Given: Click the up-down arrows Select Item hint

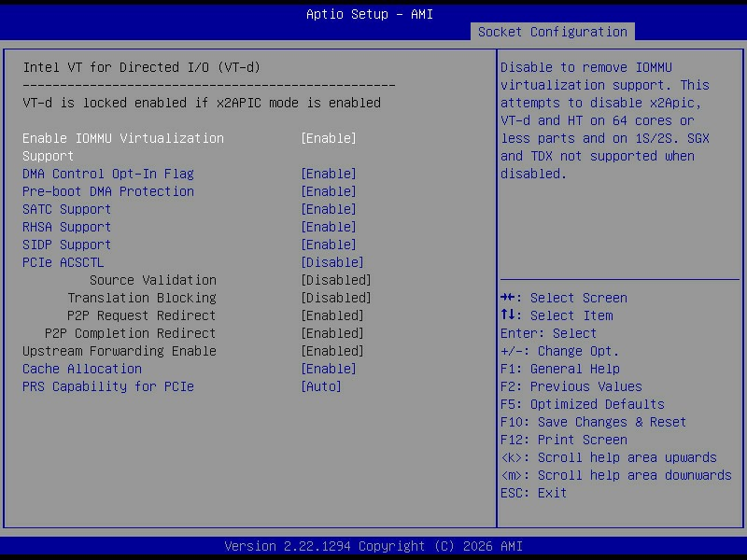Looking at the screenshot, I should [557, 315].
